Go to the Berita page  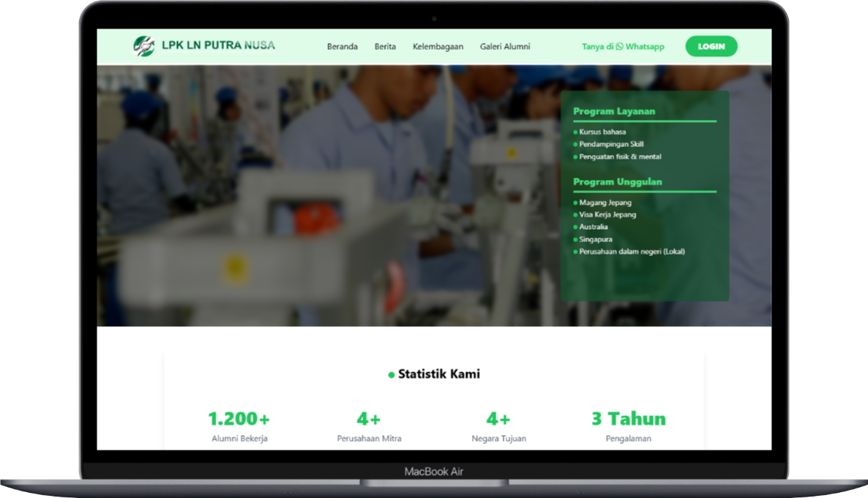click(x=385, y=47)
